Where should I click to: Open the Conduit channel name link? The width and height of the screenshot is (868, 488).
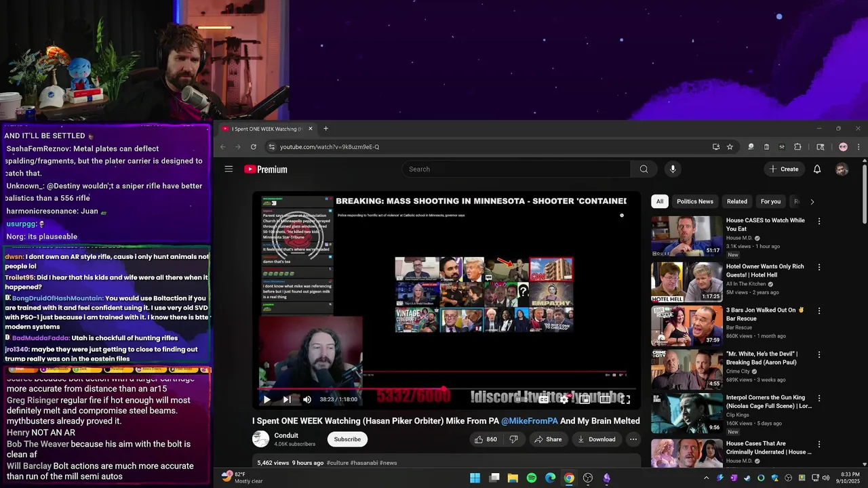pos(286,436)
